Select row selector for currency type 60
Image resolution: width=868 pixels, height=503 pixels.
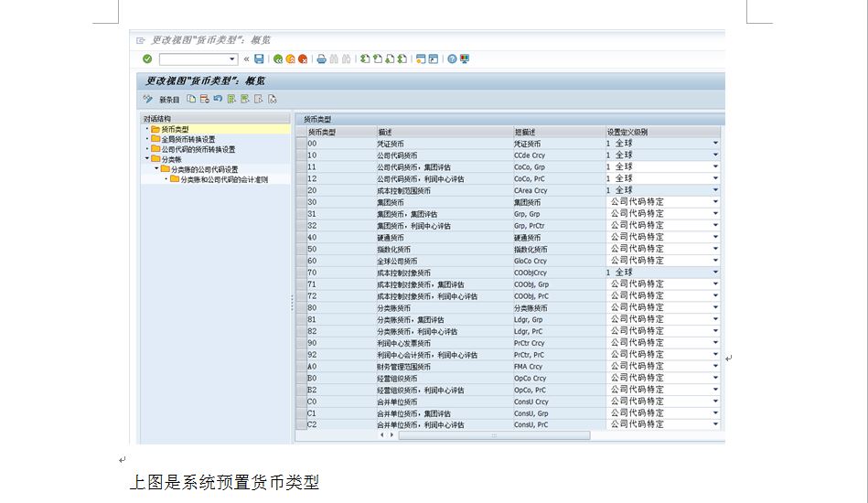point(301,261)
